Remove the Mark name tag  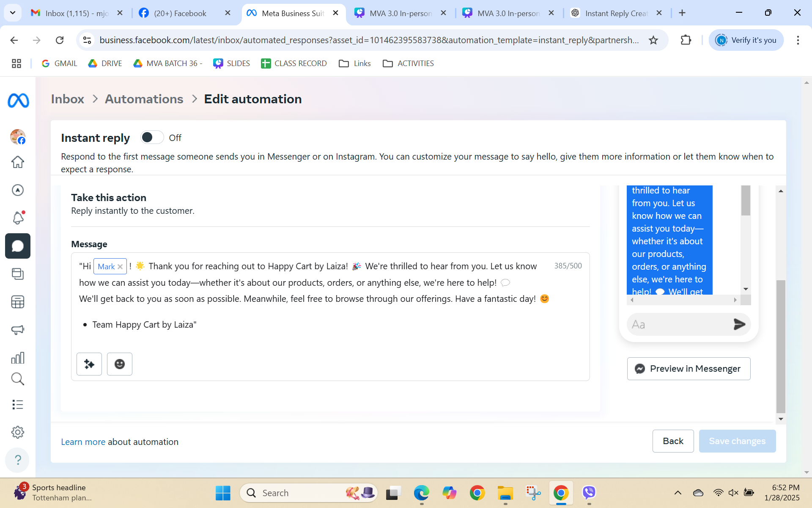120,267
